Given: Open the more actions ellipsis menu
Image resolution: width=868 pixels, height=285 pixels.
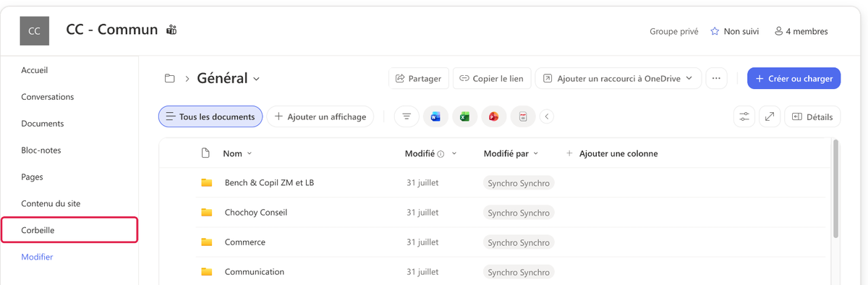Looking at the screenshot, I should pyautogui.click(x=716, y=78).
